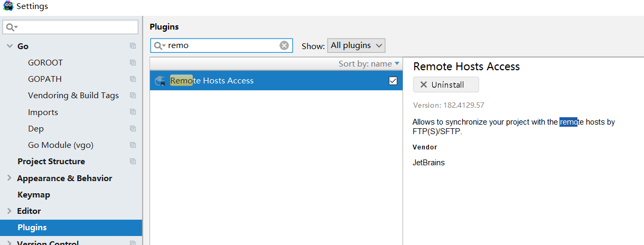Expand the Appearance & Behavior group
Screen dimensions: 644x245
[9, 178]
